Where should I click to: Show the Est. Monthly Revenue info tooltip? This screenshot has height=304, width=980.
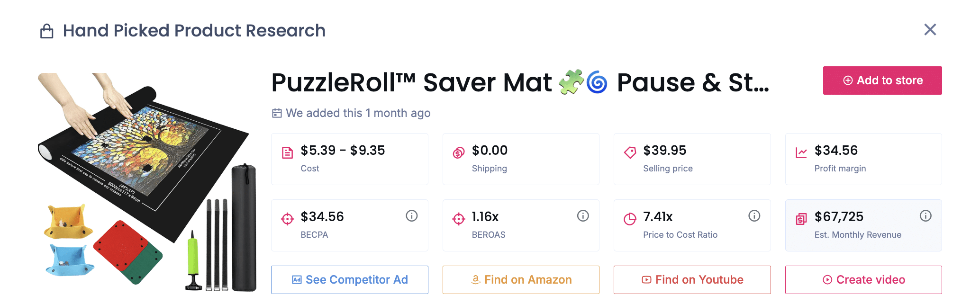click(926, 215)
